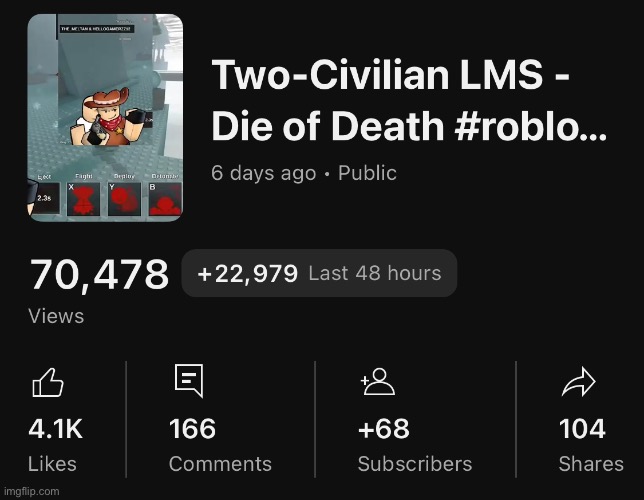Open the 166 comments count
Viewport: 644px width, 500px height.
point(192,429)
